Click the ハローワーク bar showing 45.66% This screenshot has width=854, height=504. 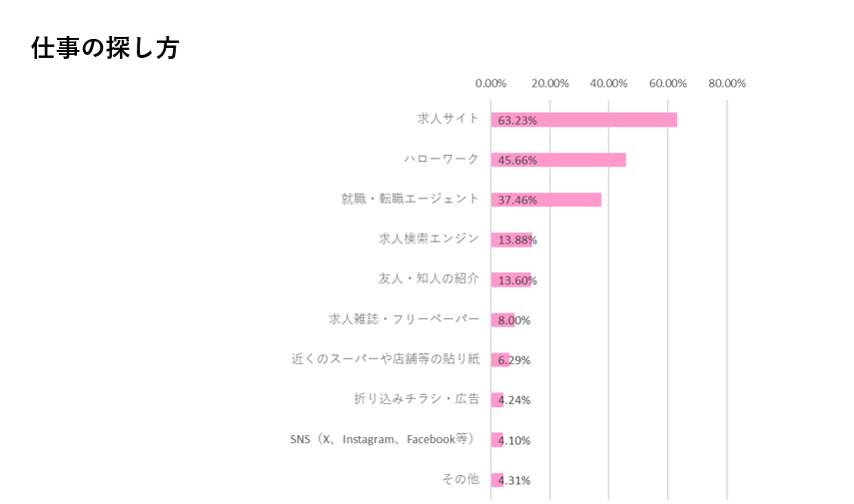coord(557,160)
